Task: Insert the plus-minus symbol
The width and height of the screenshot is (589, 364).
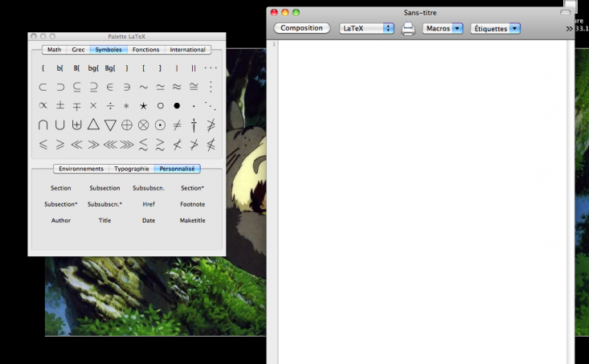Action: pos(59,106)
